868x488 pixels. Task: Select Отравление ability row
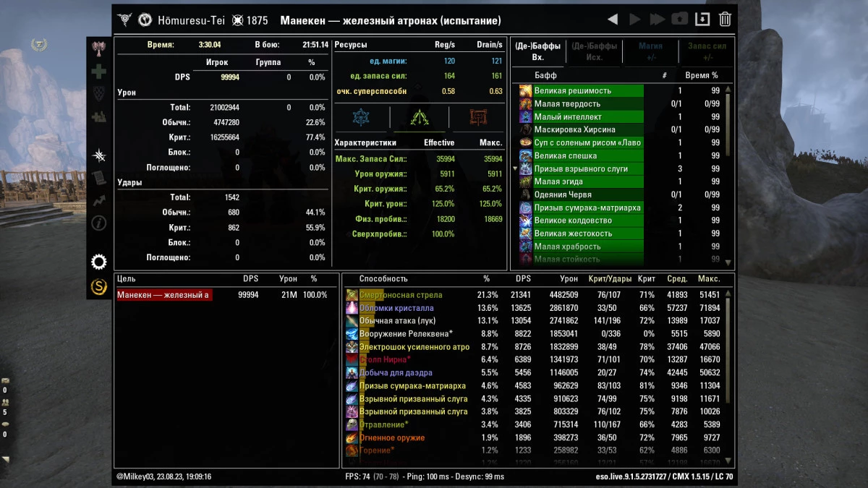coord(534,425)
